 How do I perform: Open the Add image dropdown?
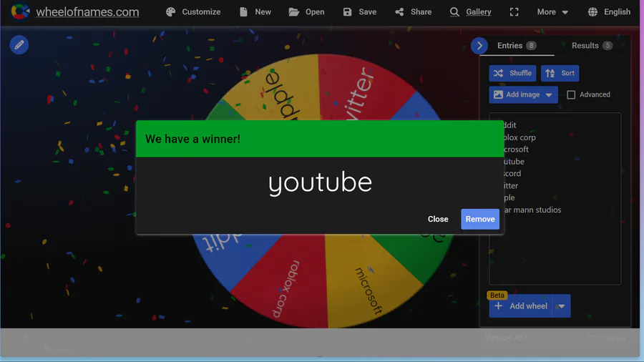coord(523,94)
